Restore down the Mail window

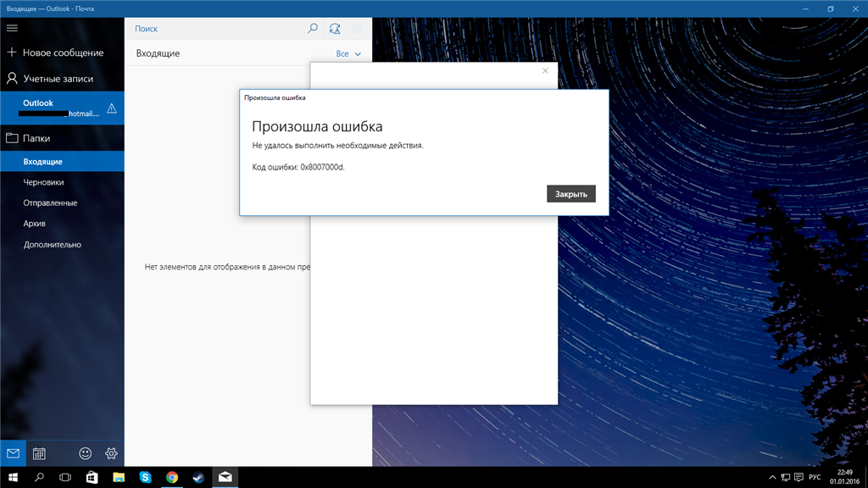tap(831, 8)
